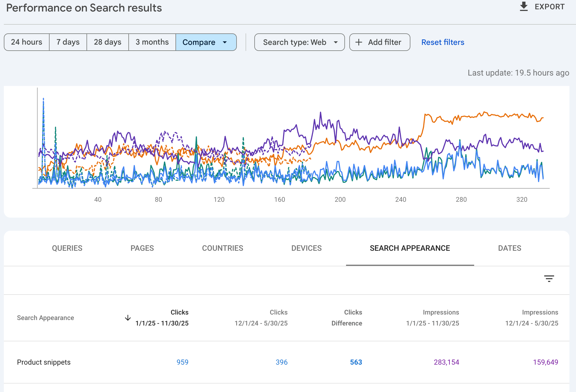Image resolution: width=576 pixels, height=392 pixels.
Task: Select the 7 days date range
Action: coord(68,42)
